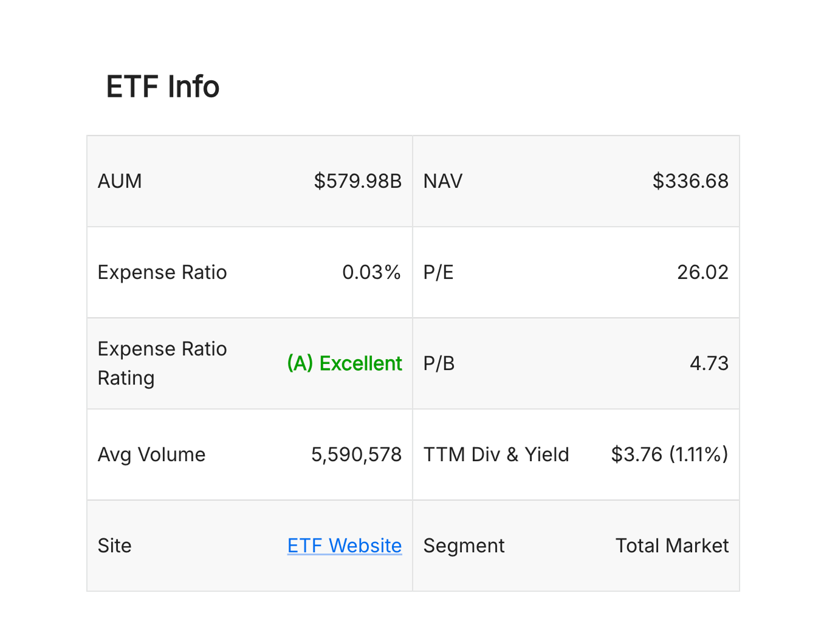The height and width of the screenshot is (644, 824).
Task: Select the P/B value 4.73
Action: click(710, 363)
